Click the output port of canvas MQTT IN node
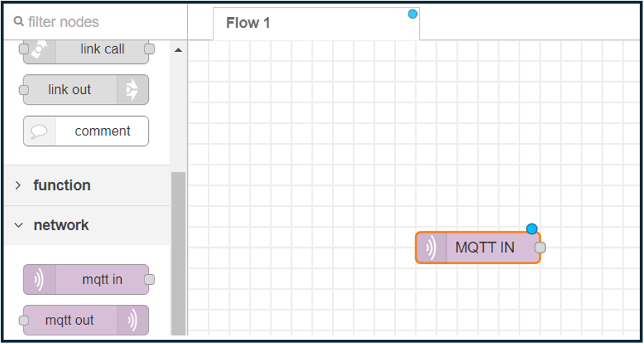Screen dimensions: 644x344 coord(540,248)
